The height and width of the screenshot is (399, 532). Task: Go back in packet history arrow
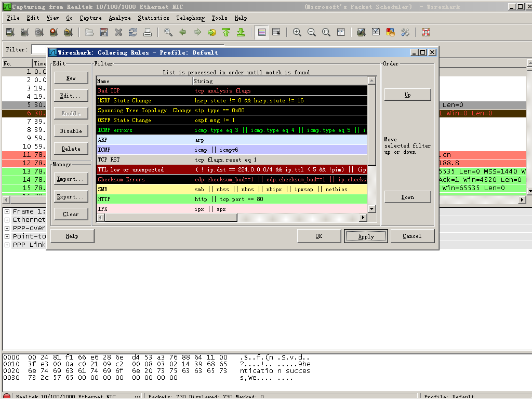point(183,32)
